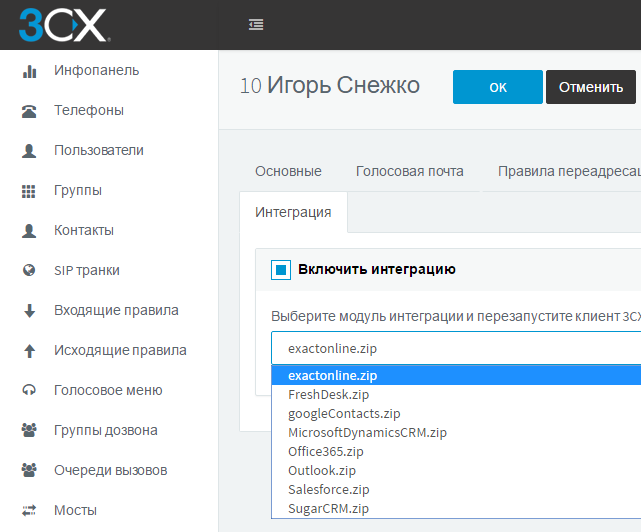The image size is (641, 532).
Task: Select SugarCRM.zip option
Action: click(456, 509)
